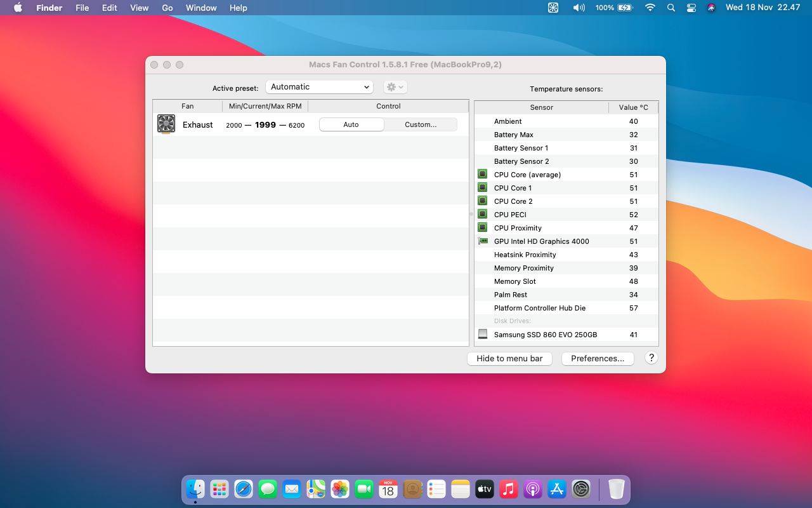Open the View menu
812x508 pixels.
pyautogui.click(x=139, y=8)
